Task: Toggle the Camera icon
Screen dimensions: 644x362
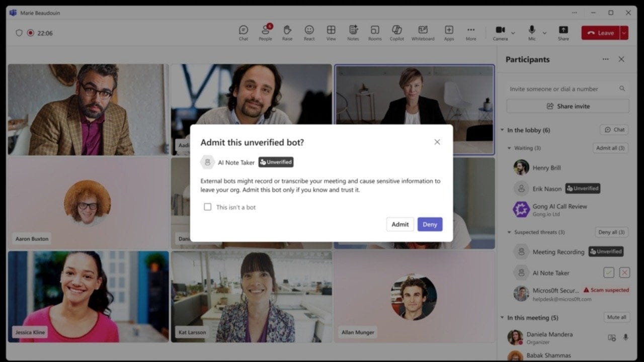Action: 500,33
